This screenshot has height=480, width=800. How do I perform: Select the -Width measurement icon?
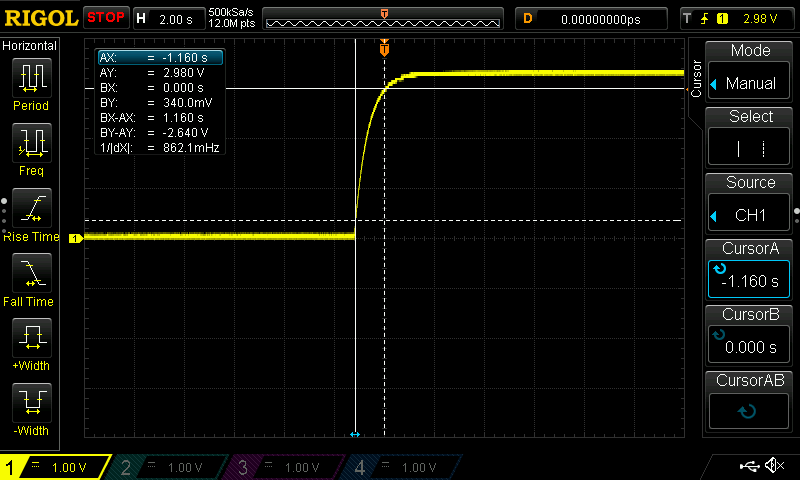(31, 404)
